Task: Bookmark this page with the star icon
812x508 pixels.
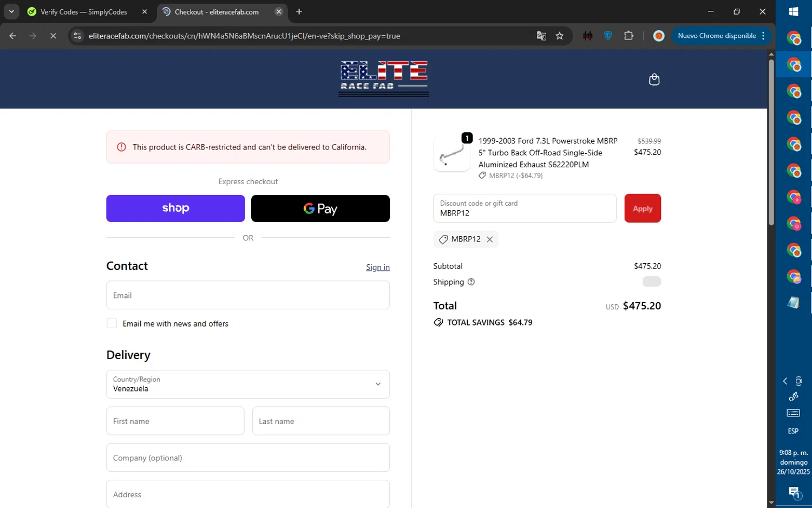Action: [x=560, y=36]
